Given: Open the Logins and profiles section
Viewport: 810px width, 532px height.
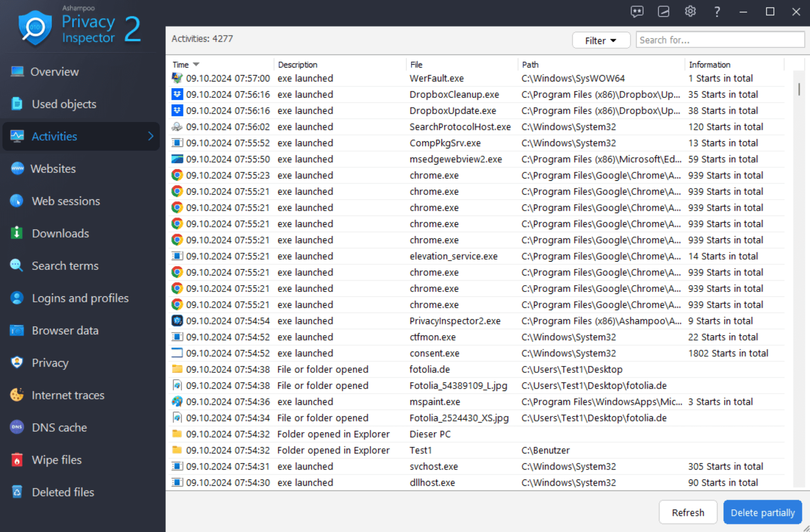Looking at the screenshot, I should pyautogui.click(x=80, y=298).
